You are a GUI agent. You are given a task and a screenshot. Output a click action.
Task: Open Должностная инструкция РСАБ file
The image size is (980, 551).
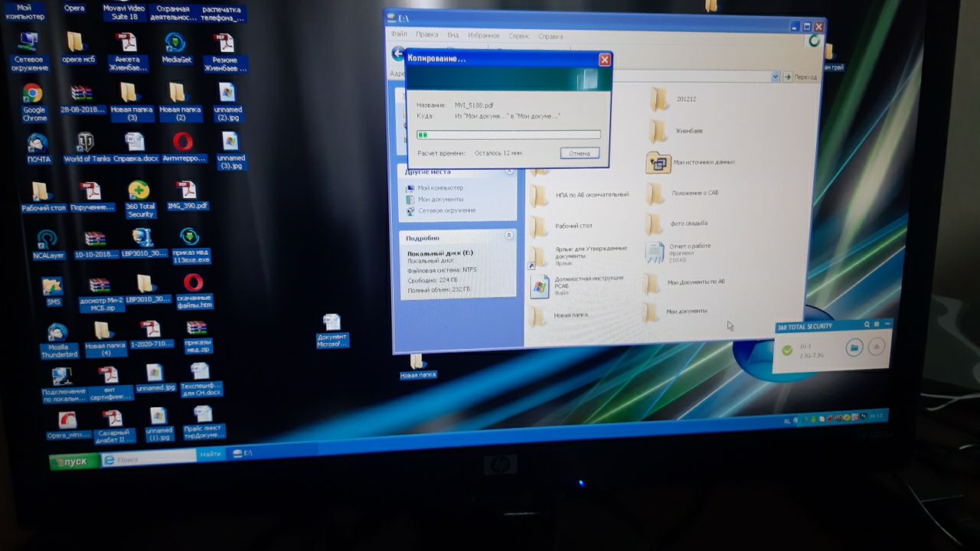[577, 285]
